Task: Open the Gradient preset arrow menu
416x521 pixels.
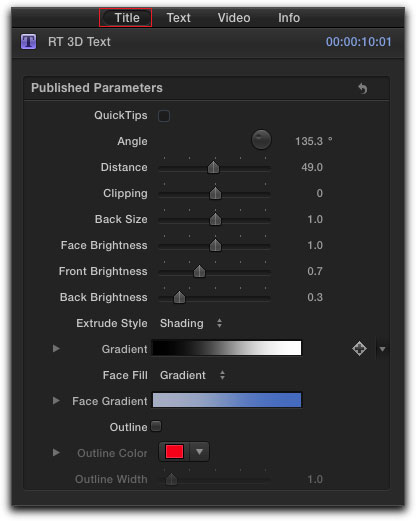Action: pos(383,349)
